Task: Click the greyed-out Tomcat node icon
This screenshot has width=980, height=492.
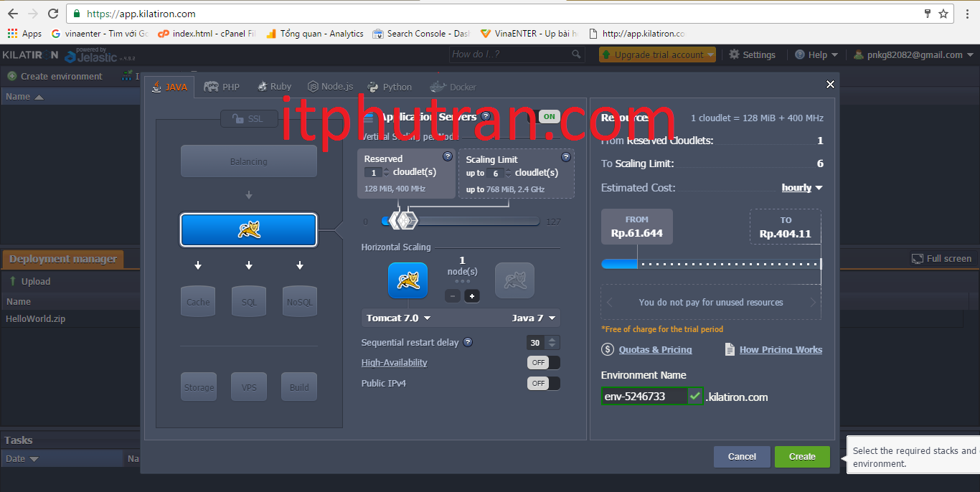Action: click(514, 280)
